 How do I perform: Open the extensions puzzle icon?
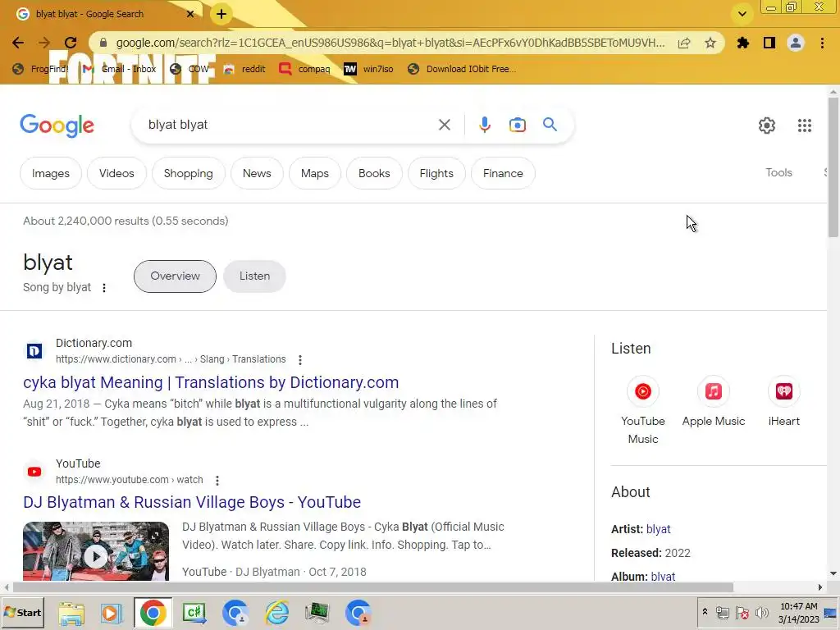click(743, 43)
